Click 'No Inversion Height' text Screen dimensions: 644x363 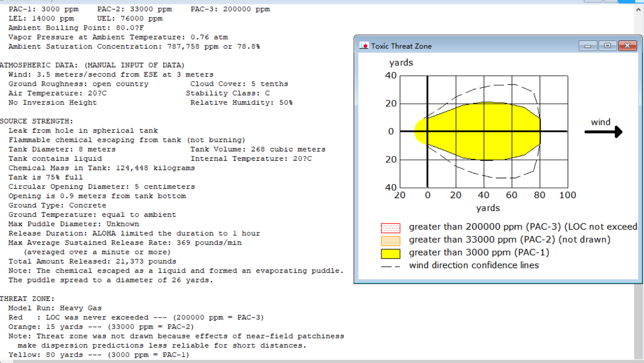[x=53, y=102]
